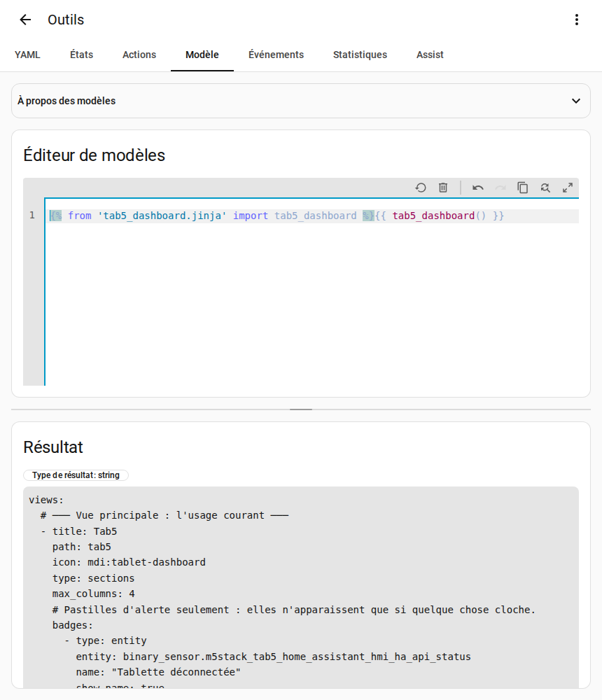Screen dimensions: 602x700
Task: Click the reset template icon in editor toolbar
Action: coord(420,188)
